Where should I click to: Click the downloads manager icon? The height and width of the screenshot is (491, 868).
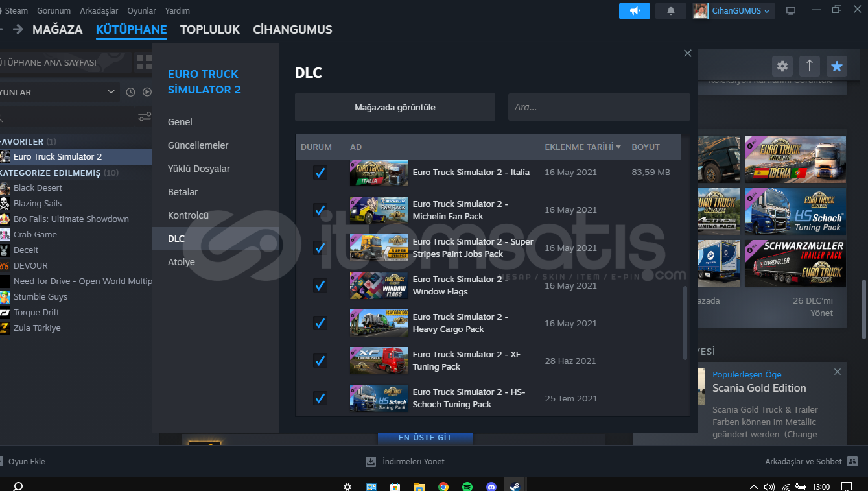tap(371, 462)
